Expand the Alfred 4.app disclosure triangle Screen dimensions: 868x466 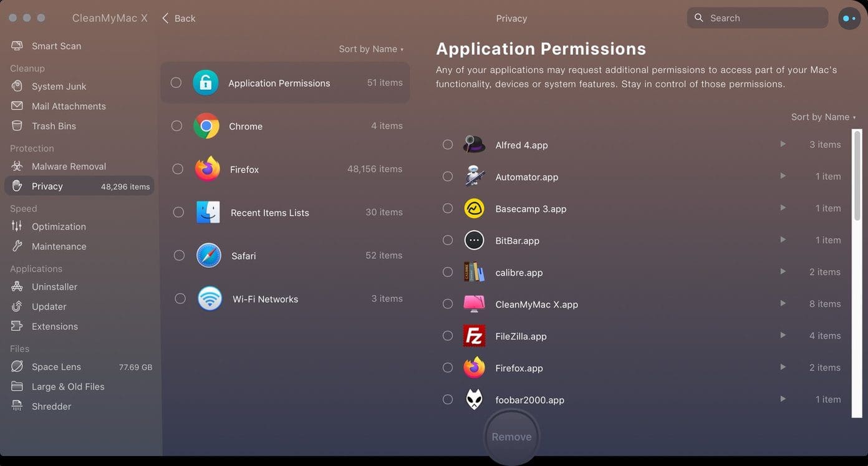click(x=783, y=144)
